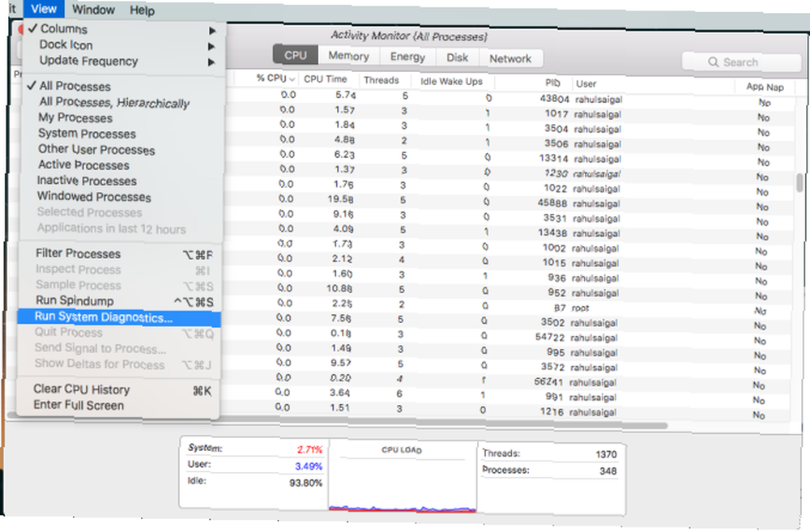810x532 pixels.
Task: Sort by PID column
Action: (x=552, y=83)
